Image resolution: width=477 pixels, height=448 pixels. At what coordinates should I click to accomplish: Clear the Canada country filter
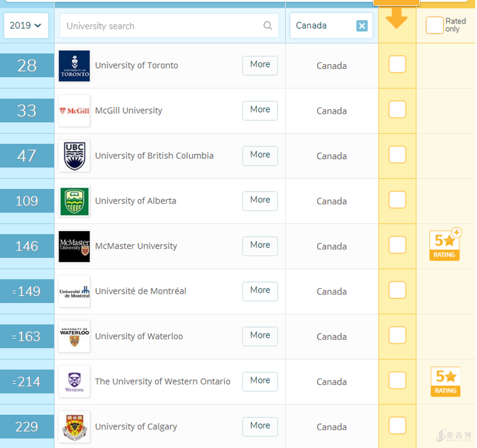pos(362,26)
